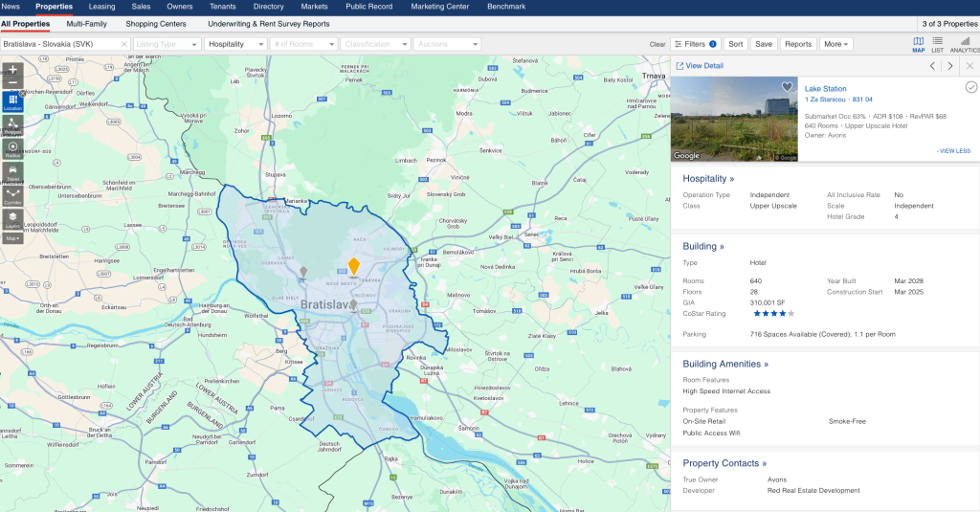Switch to LIST view
This screenshot has height=512, width=980.
938,44
